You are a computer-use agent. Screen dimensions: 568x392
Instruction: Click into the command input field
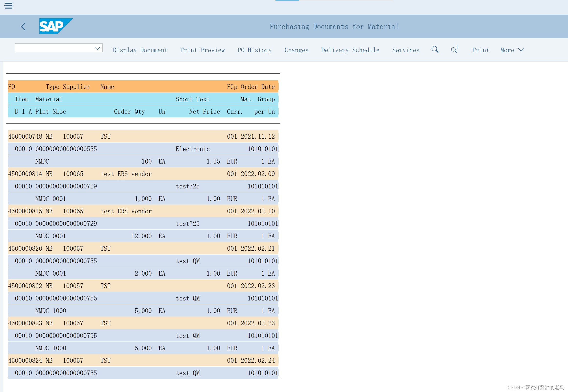[54, 48]
